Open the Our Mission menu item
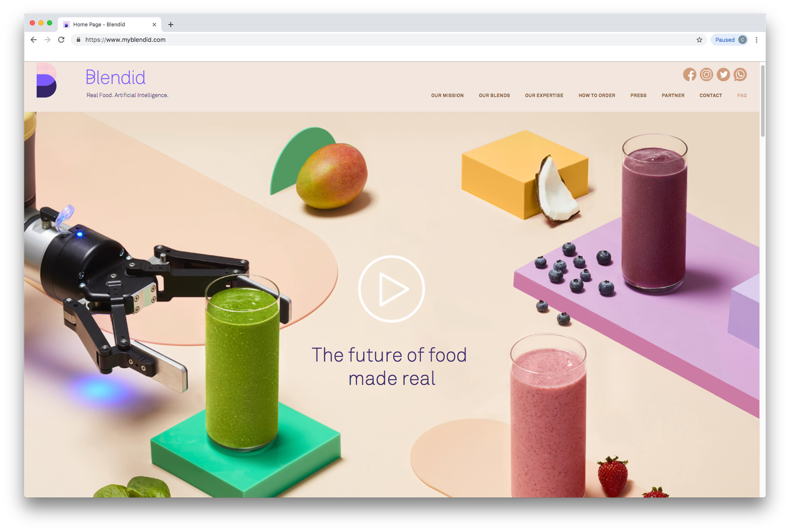Image resolution: width=790 pixels, height=532 pixels. [x=447, y=95]
